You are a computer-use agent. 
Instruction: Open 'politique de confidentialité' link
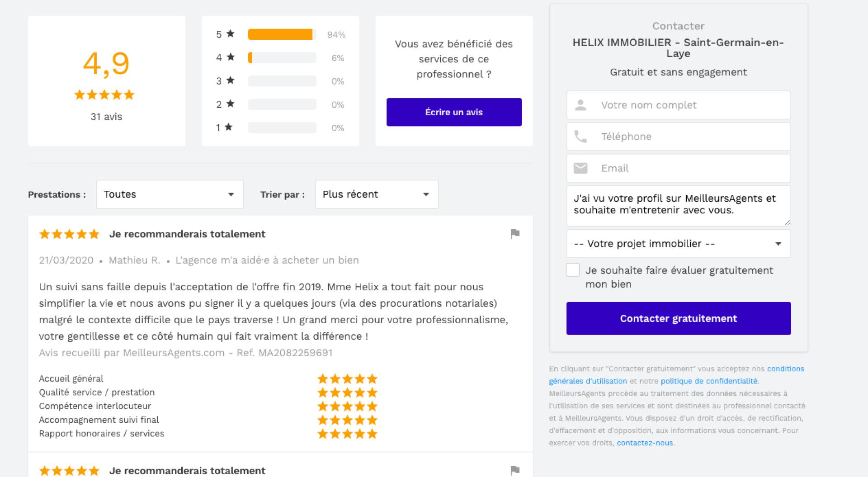pos(709,381)
